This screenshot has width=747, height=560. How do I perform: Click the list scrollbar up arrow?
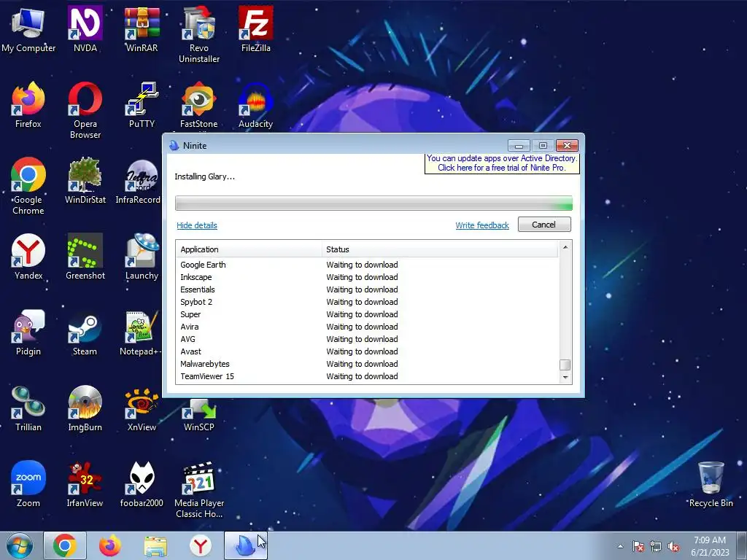click(565, 246)
